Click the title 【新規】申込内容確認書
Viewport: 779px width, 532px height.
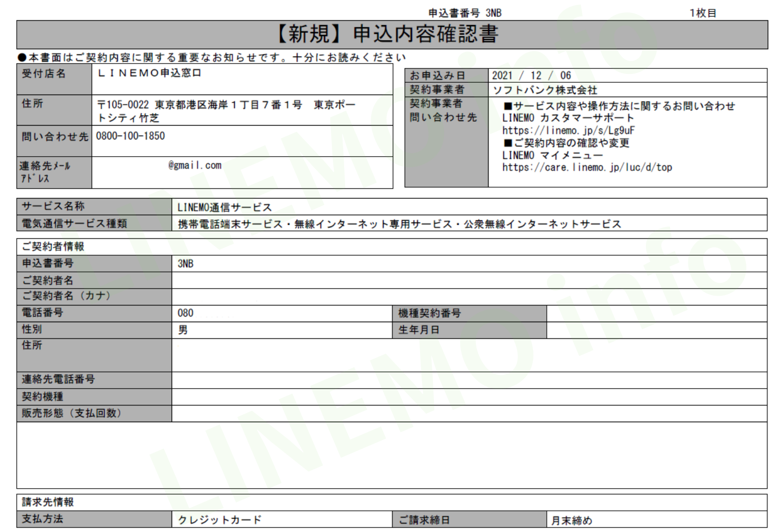pos(386,34)
